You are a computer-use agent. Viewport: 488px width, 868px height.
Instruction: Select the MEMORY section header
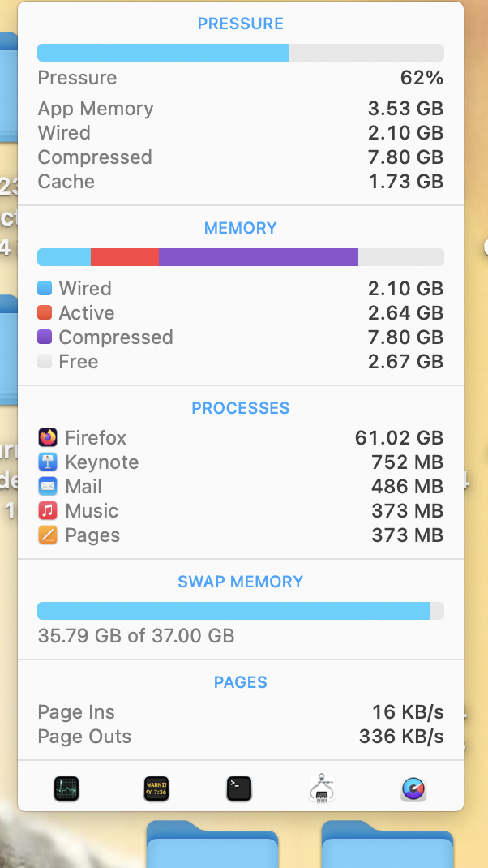click(240, 228)
